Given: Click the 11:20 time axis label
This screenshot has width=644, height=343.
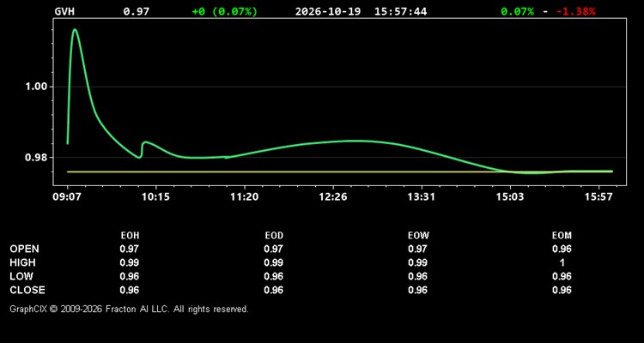Looking at the screenshot, I should (x=245, y=197).
